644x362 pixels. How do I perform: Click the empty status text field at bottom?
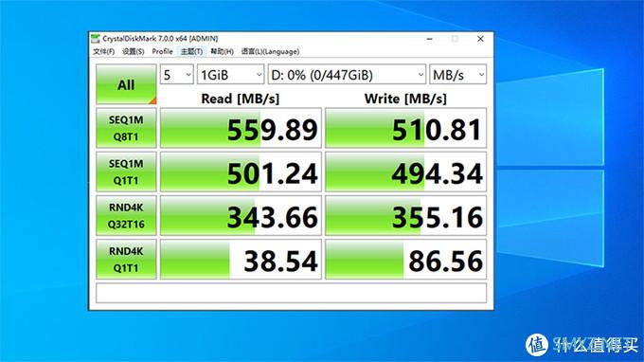click(291, 293)
